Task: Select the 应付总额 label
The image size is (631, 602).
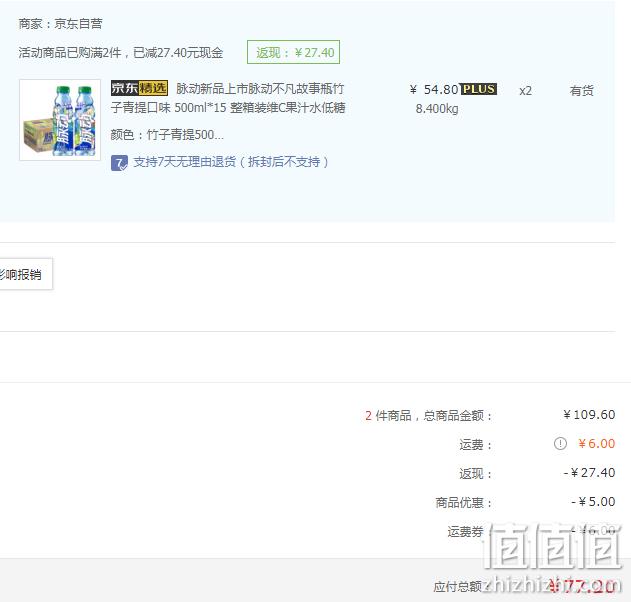Action: point(457,586)
